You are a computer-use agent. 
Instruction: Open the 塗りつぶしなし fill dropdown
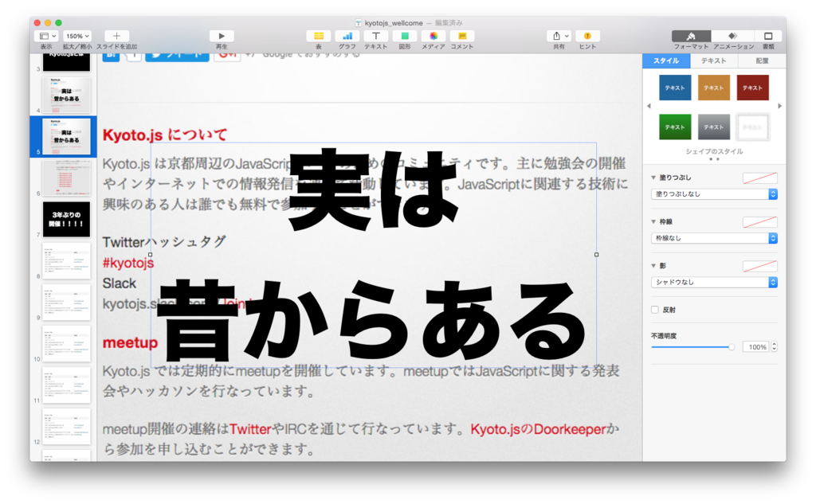point(714,194)
